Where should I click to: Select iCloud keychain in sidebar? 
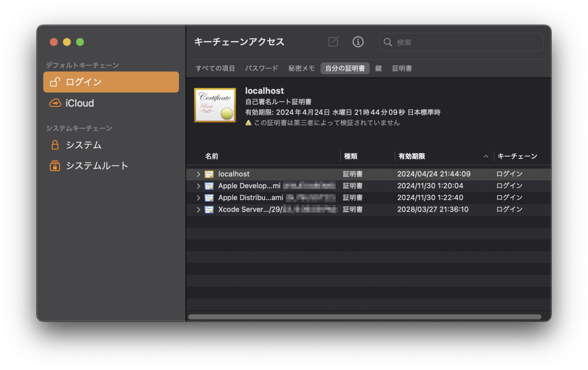pos(111,103)
